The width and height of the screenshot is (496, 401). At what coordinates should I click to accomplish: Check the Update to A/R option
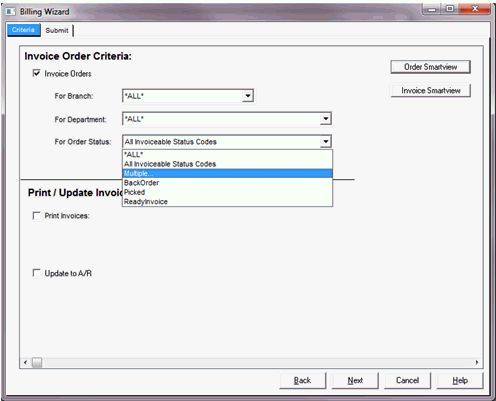tap(36, 273)
